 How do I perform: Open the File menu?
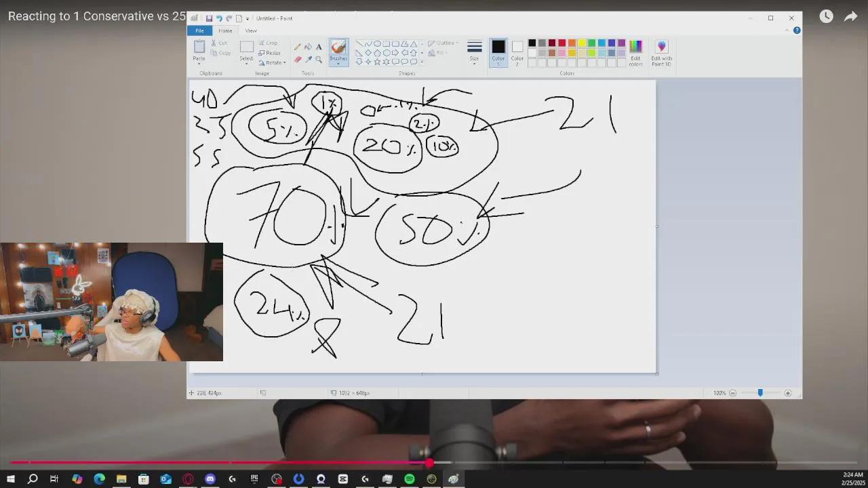[x=199, y=30]
